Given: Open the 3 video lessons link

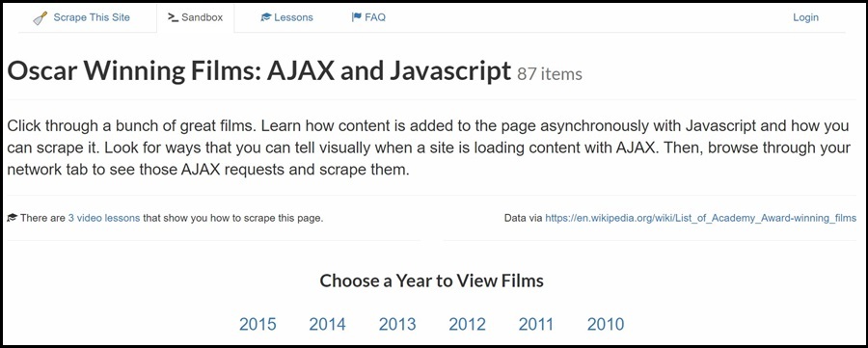Looking at the screenshot, I should pos(104,218).
